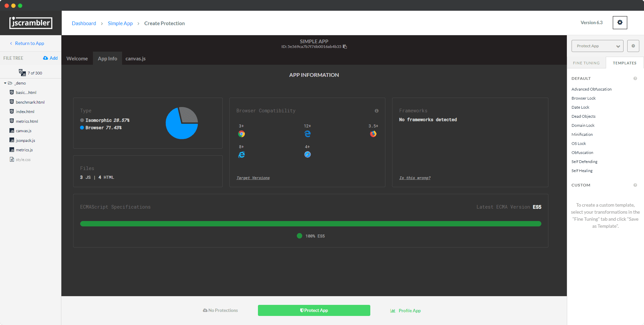This screenshot has width=644, height=325.
Task: Open jsonpack.js in the file tree
Action: tap(25, 141)
